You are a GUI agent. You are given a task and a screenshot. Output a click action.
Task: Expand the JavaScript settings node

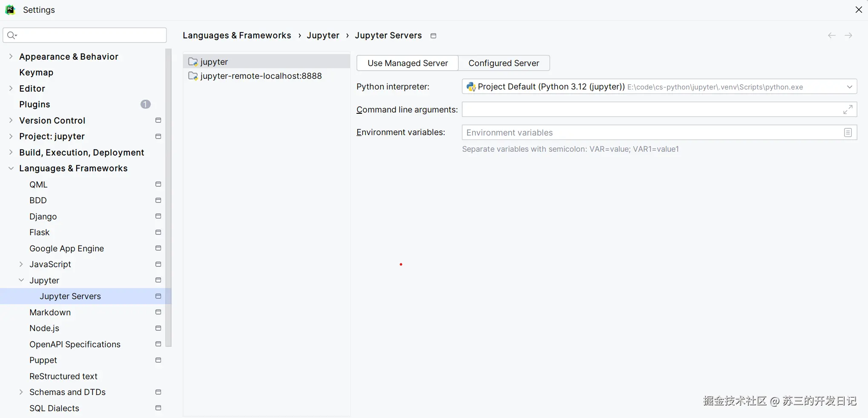click(x=21, y=264)
